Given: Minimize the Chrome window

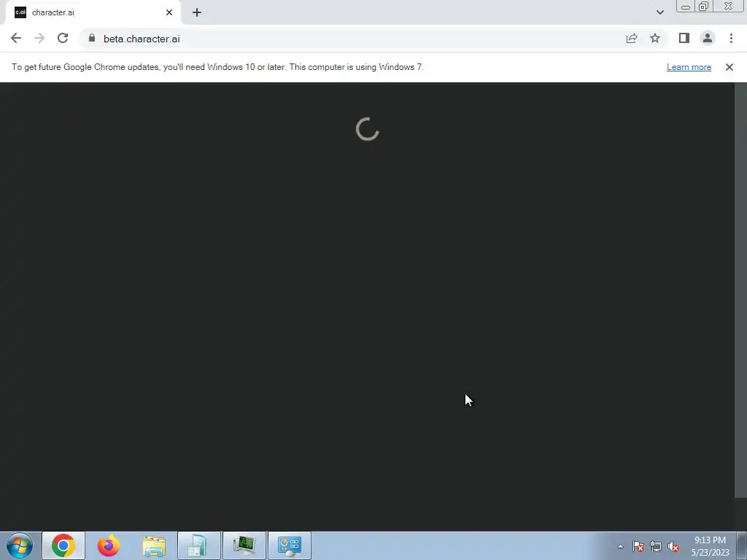Looking at the screenshot, I should (686, 6).
